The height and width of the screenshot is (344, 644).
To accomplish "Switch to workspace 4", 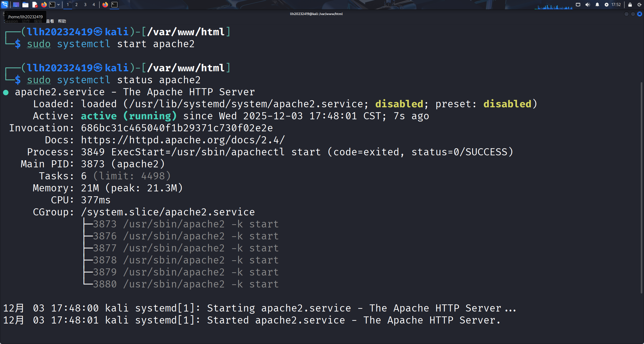I will tap(94, 4).
